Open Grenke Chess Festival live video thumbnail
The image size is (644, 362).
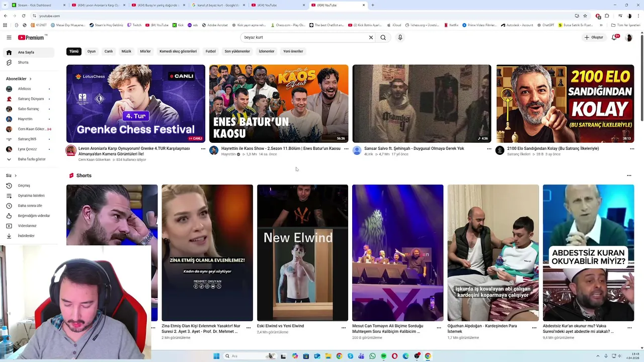pos(136,104)
